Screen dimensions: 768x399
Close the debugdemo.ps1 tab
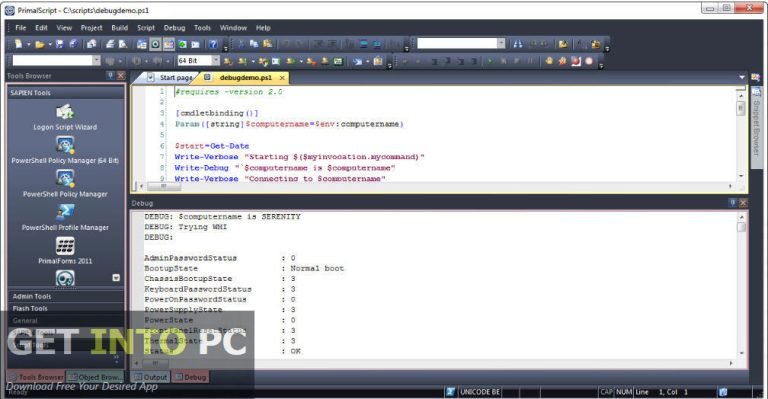pos(282,78)
